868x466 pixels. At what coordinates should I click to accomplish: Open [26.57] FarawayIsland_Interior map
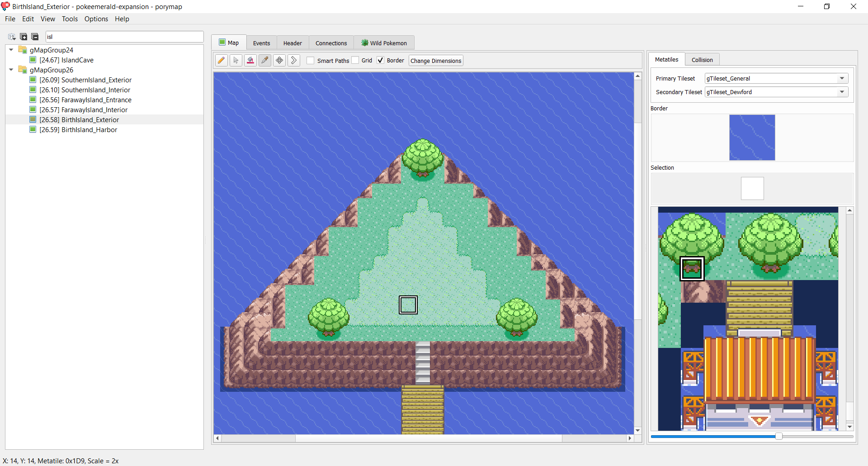click(84, 109)
